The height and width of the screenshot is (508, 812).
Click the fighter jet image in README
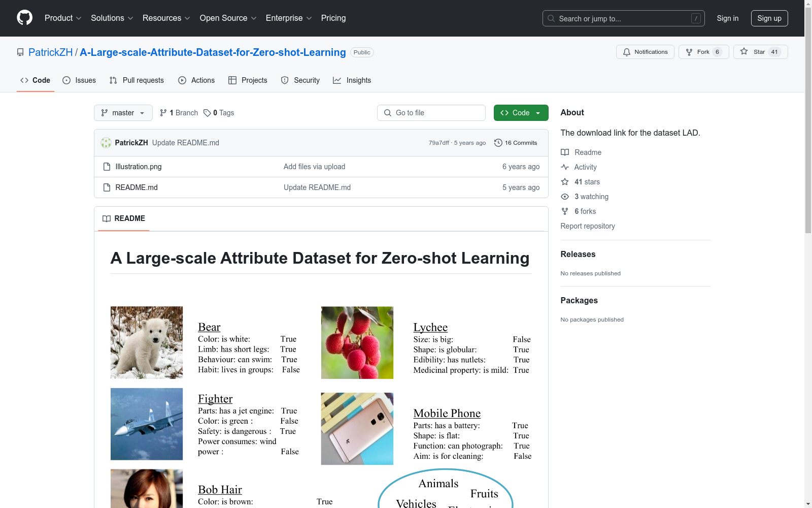tap(147, 424)
